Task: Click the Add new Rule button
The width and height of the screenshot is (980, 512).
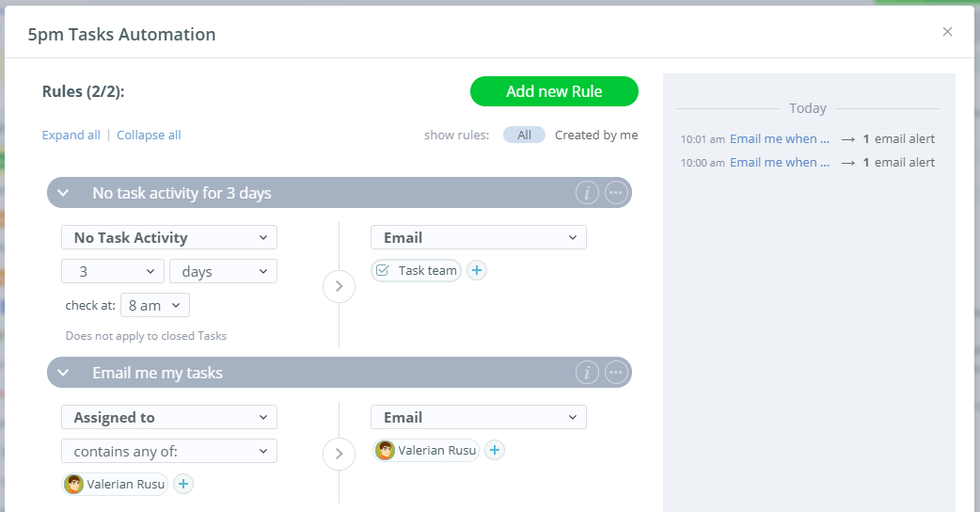Action: pyautogui.click(x=554, y=91)
